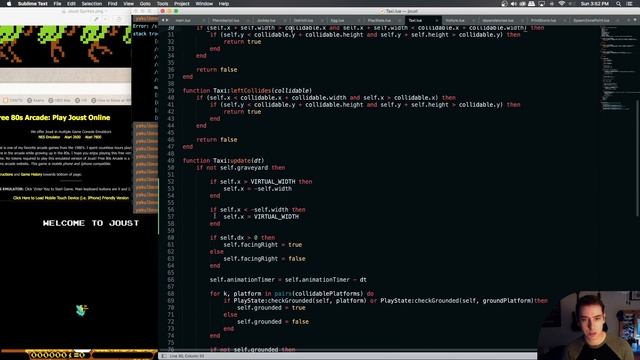640x360 pixels.
Task: Click the status bar line and column indicator
Action: pos(187,356)
